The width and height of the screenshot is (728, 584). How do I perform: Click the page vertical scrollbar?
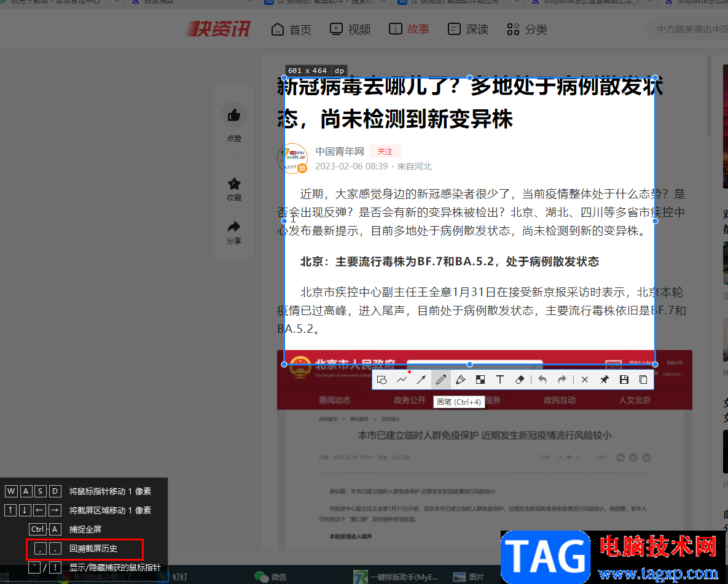(709, 95)
